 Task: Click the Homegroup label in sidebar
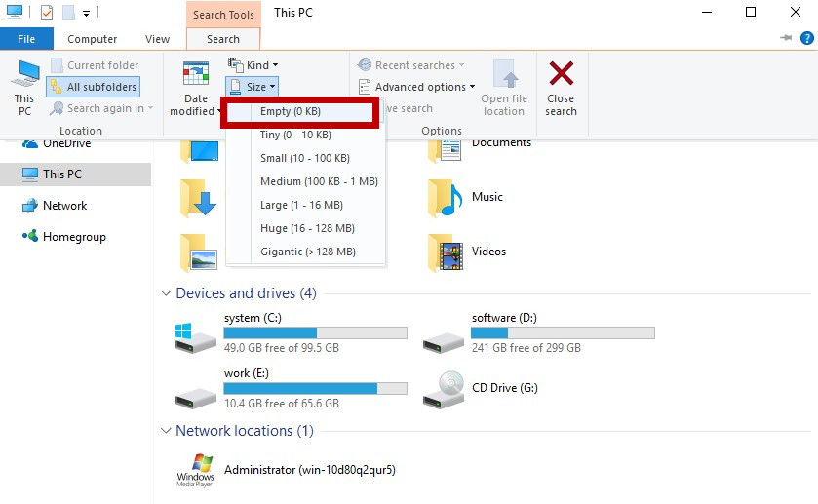pos(75,237)
